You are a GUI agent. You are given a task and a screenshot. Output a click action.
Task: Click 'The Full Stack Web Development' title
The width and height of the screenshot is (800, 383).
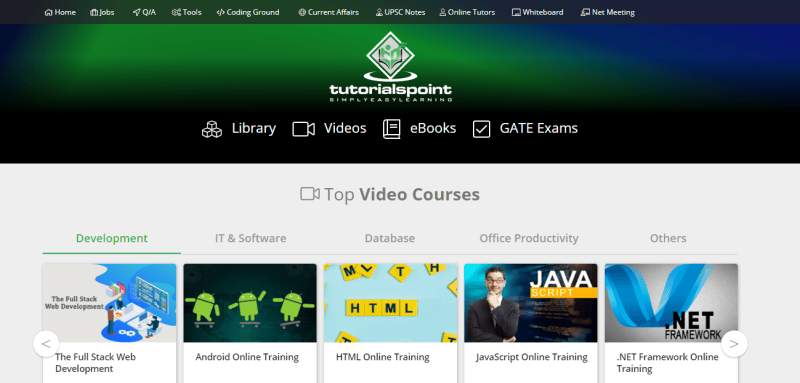95,363
